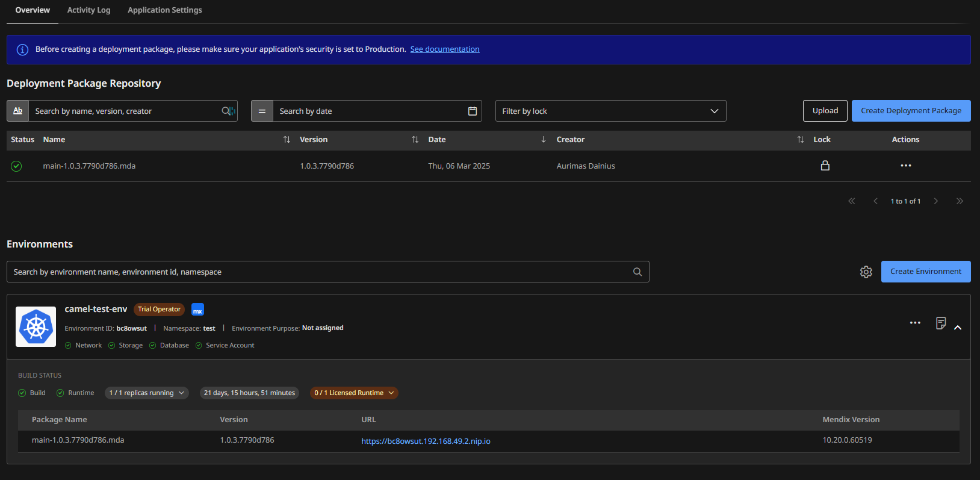The width and height of the screenshot is (980, 480).
Task: Open actions menu for the deployment package row
Action: (905, 166)
